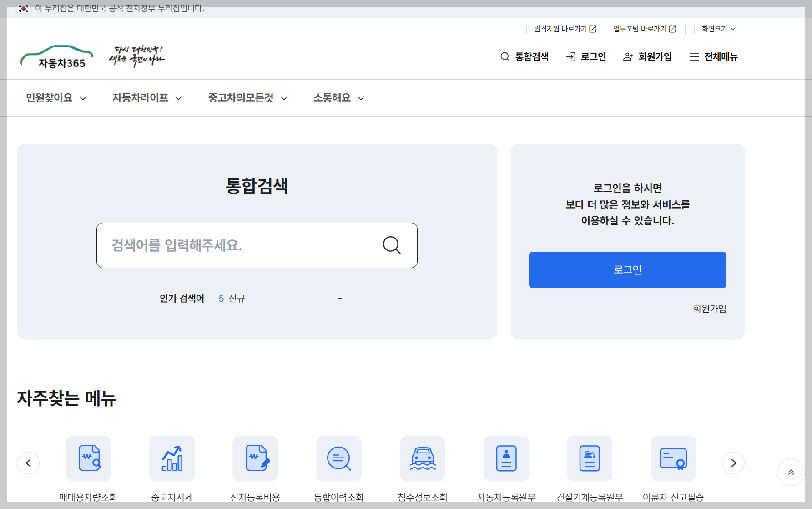812x509 pixels.
Task: Click the 이륜차 신고필증 certificate icon
Action: 673,458
